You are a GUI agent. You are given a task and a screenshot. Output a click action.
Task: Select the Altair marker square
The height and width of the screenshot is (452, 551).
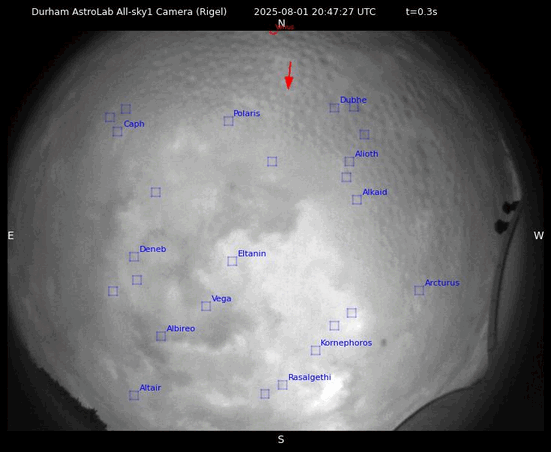(134, 395)
